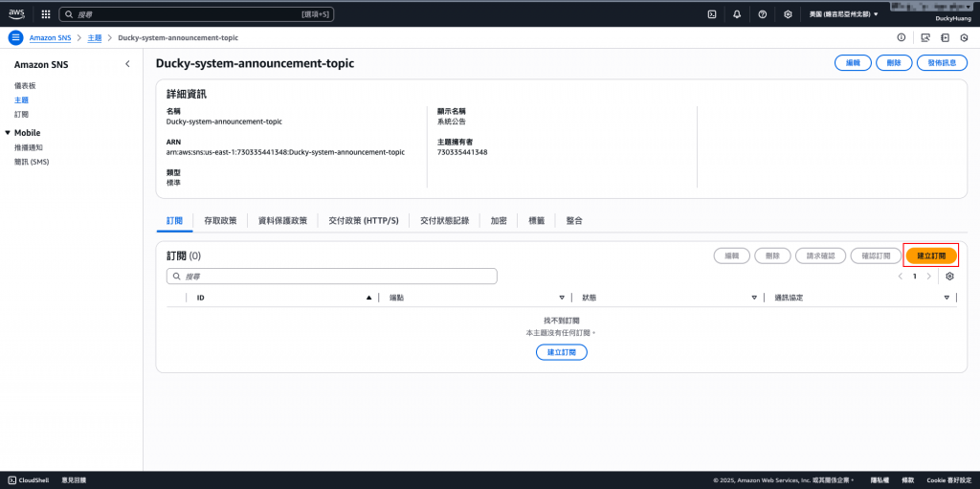Open 主題 in the sidebar
This screenshot has height=489, width=980.
21,100
